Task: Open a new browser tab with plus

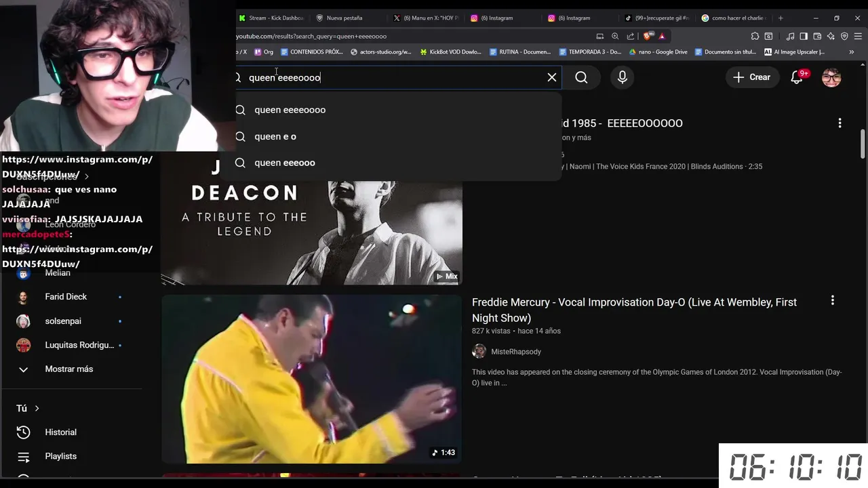Action: tap(781, 18)
